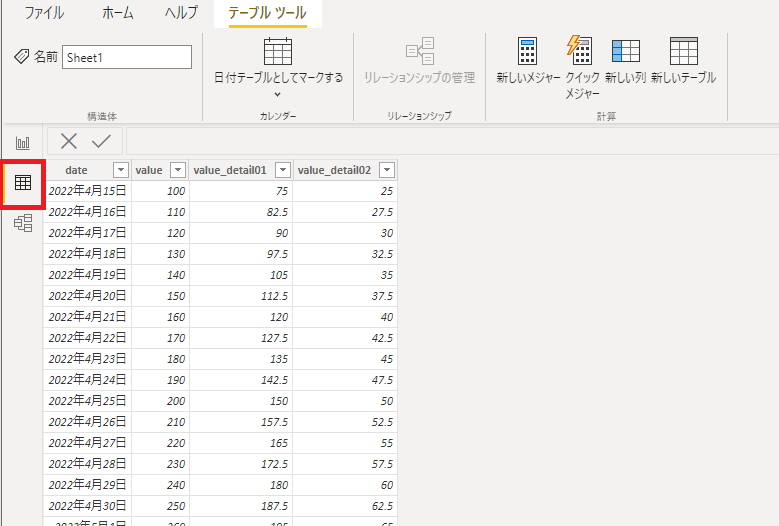Select the value_detail01 column header
The image size is (779, 526).
coord(230,170)
